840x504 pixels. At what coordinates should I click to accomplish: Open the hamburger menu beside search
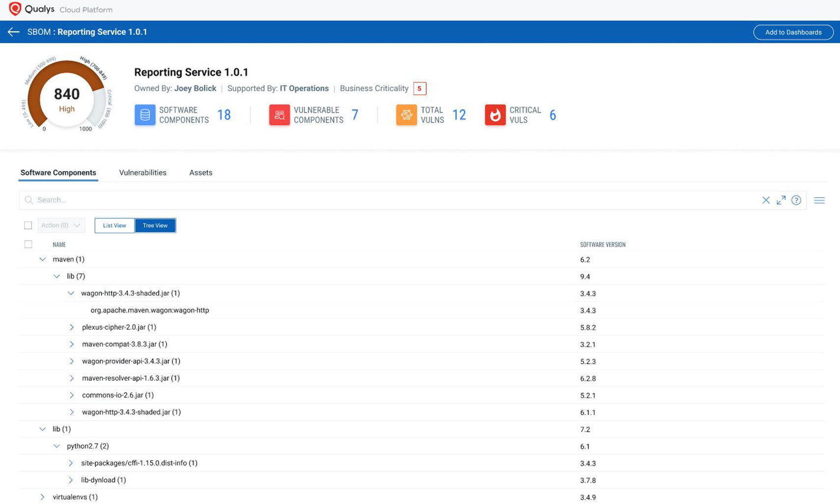819,200
